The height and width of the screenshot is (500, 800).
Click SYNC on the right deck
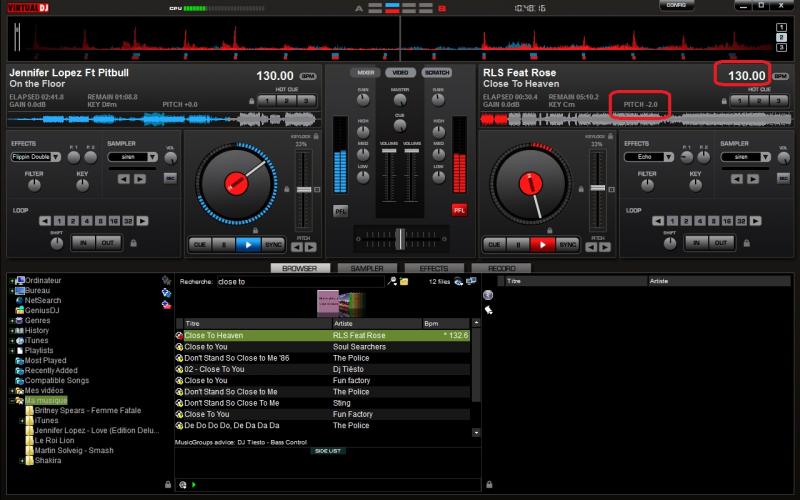click(x=567, y=244)
